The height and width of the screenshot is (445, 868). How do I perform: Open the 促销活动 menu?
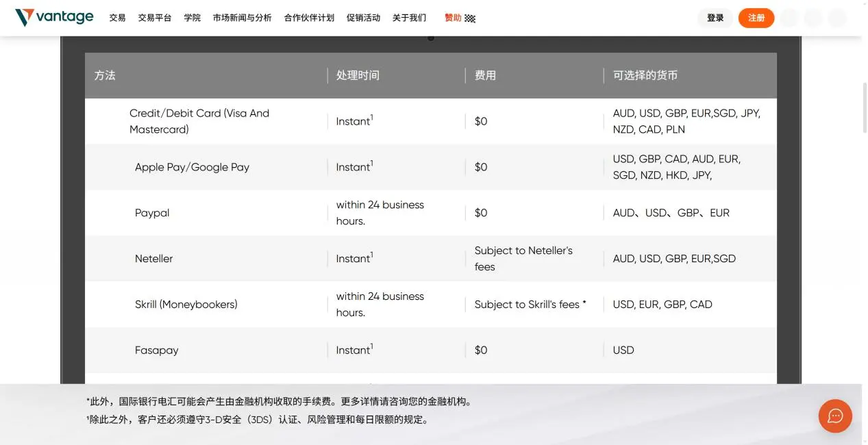[x=363, y=18]
